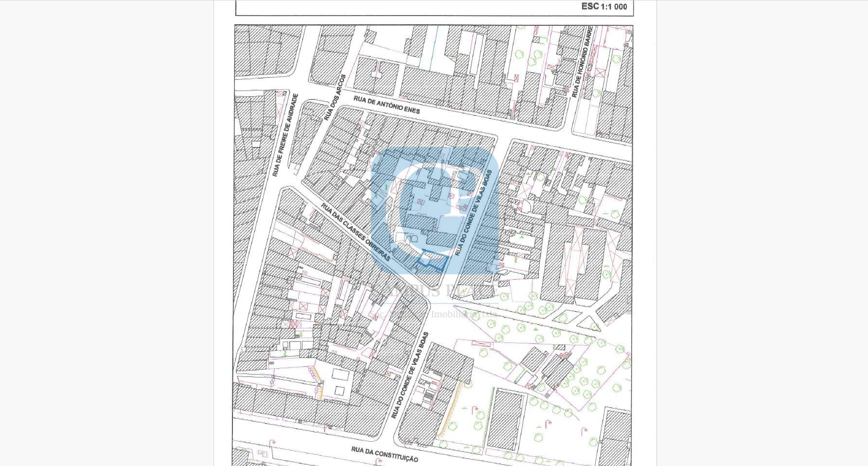
Task: Click the Rua dos Arcos street label
Action: pos(334,98)
